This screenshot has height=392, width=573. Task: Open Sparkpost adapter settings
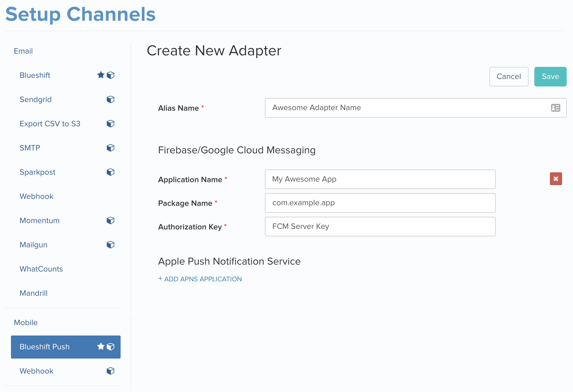(x=38, y=172)
